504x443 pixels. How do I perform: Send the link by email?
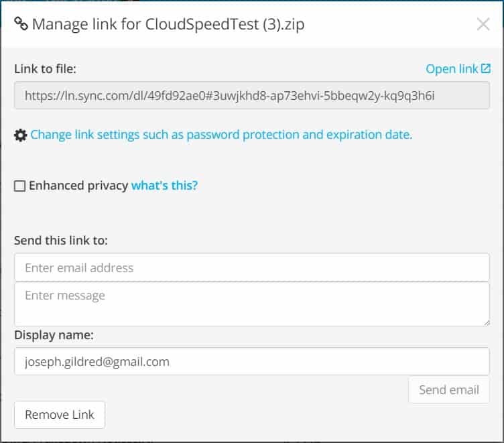click(449, 390)
